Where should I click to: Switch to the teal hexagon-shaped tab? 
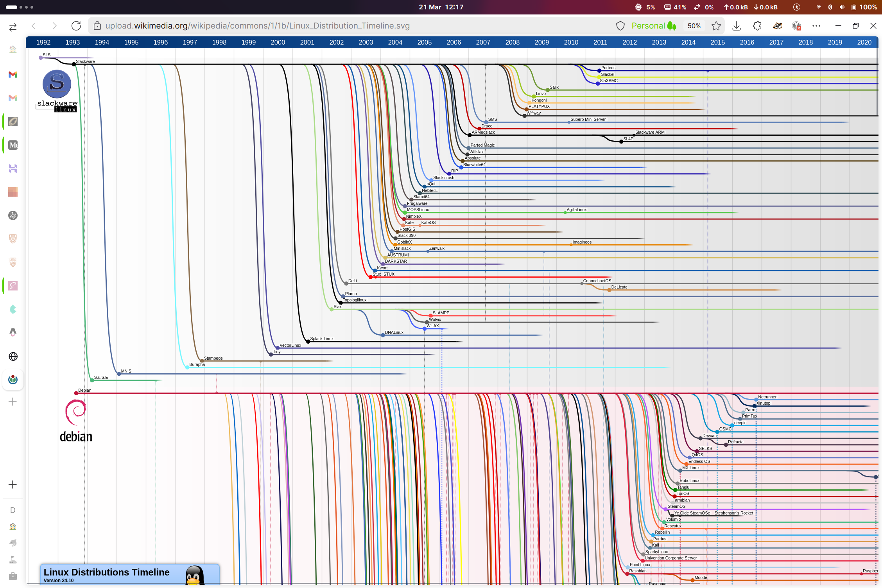click(x=13, y=309)
